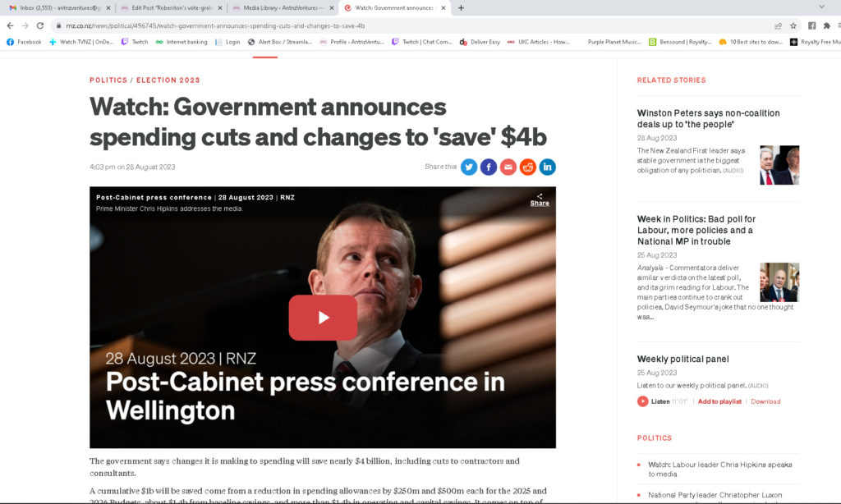
Task: Share article on Reddit
Action: click(x=528, y=167)
